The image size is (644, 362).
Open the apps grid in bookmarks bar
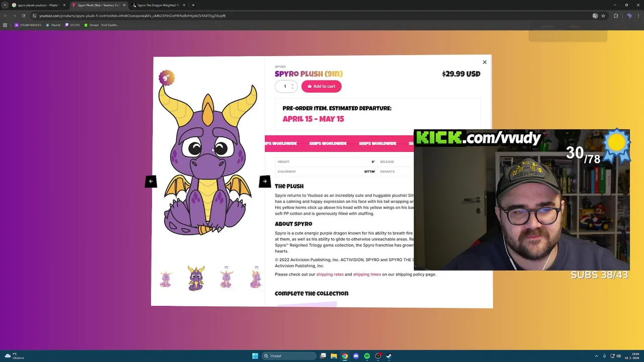coord(5,25)
